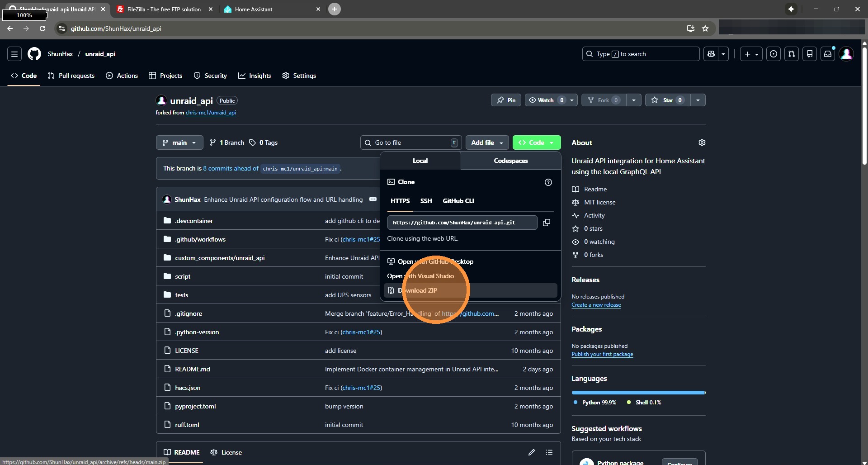Click the GitHub logo home icon
This screenshot has width=868, height=465.
[34, 54]
